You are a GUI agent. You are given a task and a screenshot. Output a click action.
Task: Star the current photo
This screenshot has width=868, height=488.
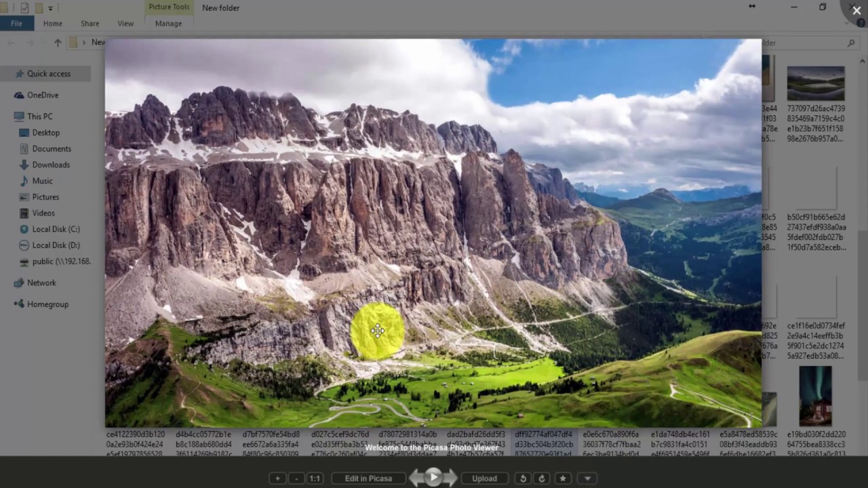(x=562, y=479)
